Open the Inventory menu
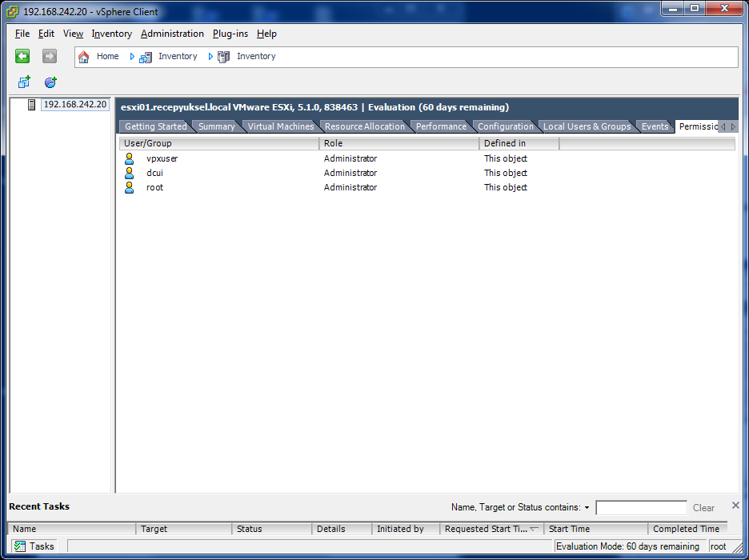 point(112,34)
